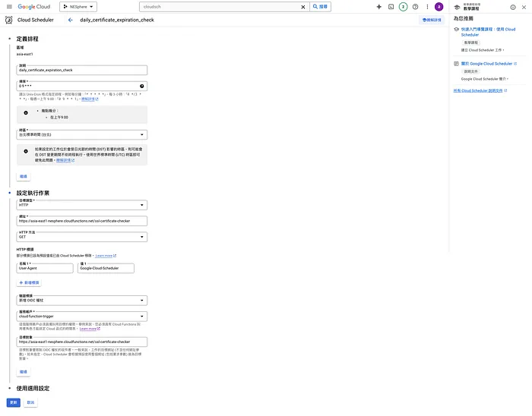Click the Google Cloud logo
Viewport: 532px width, 416px height.
click(x=34, y=7)
